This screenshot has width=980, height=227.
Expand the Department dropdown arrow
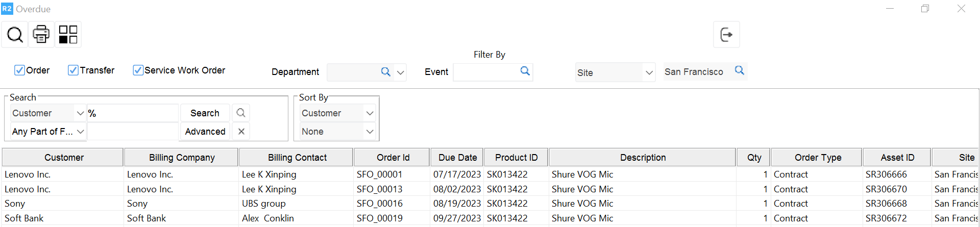click(401, 72)
